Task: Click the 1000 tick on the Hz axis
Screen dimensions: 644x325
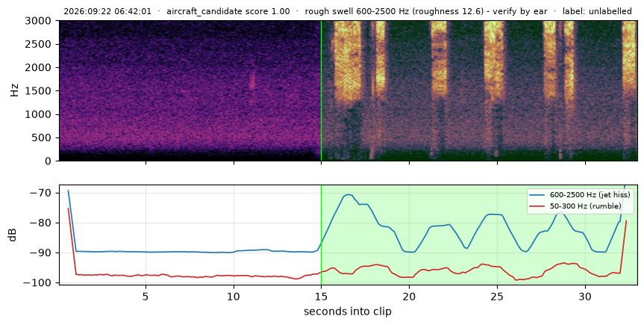Action: [40, 114]
